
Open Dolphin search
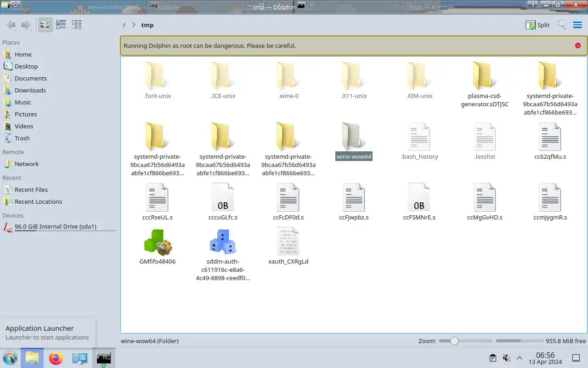[x=561, y=25]
